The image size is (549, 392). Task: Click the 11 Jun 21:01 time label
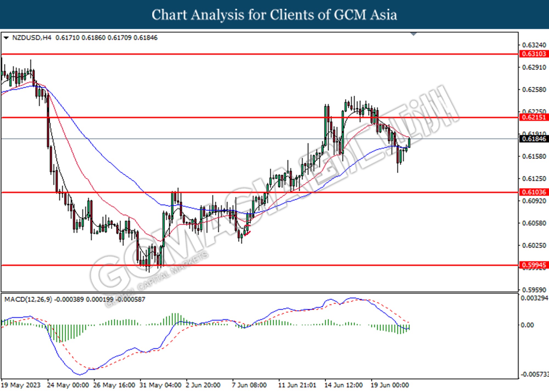coord(297,385)
